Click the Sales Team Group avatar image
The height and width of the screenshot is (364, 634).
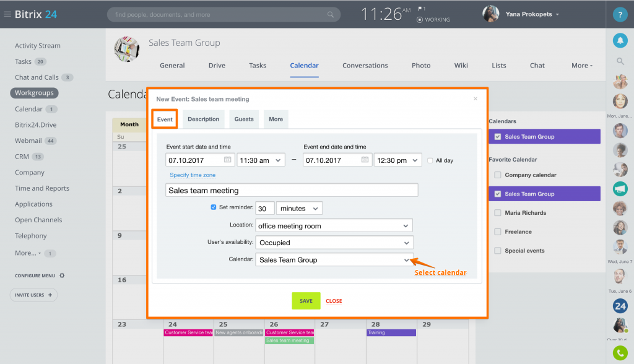(x=127, y=50)
